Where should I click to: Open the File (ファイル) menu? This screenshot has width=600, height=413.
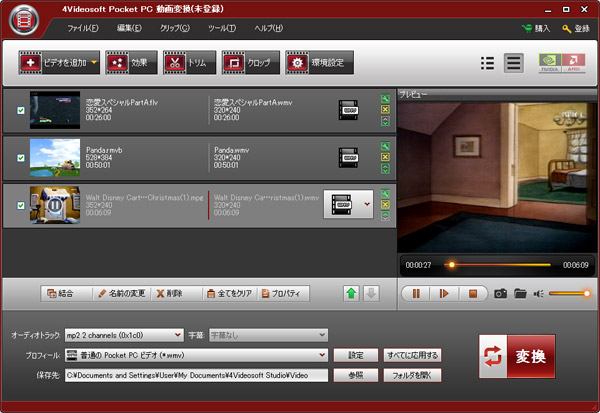click(x=83, y=28)
